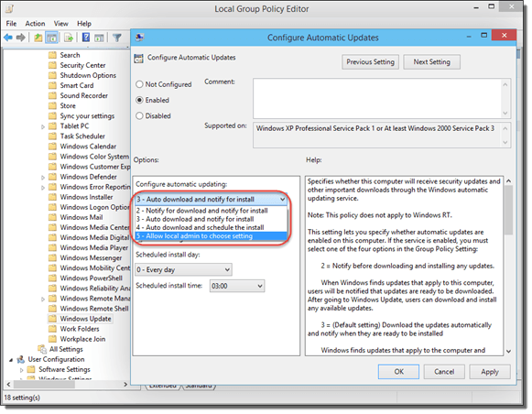The height and width of the screenshot is (414, 532).
Task: Click the Apply button
Action: (x=490, y=372)
